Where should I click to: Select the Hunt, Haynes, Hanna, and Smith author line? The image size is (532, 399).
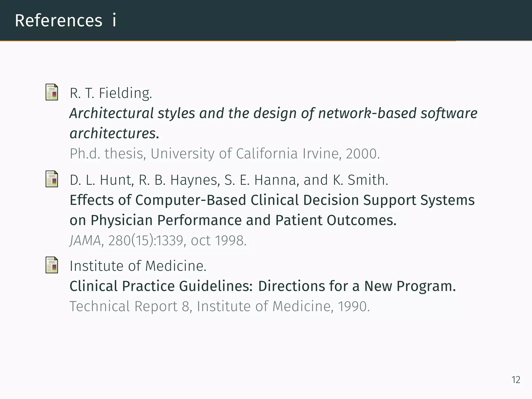click(x=229, y=180)
